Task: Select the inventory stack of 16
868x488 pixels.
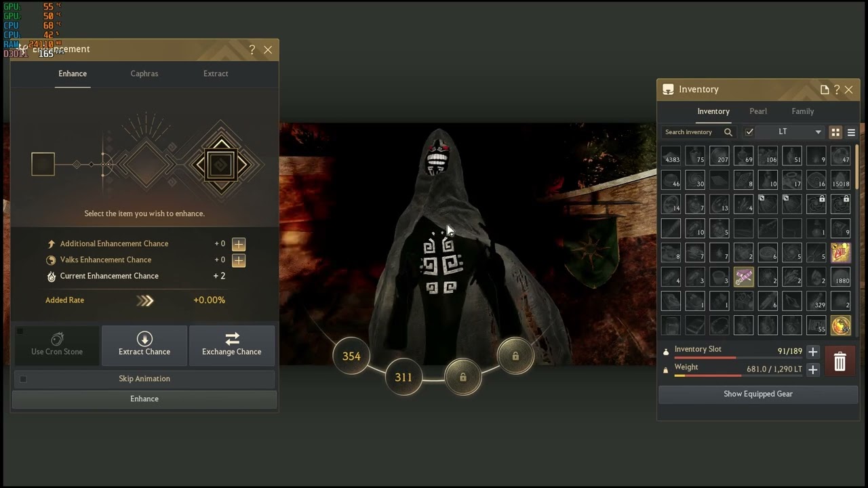Action: coord(816,180)
